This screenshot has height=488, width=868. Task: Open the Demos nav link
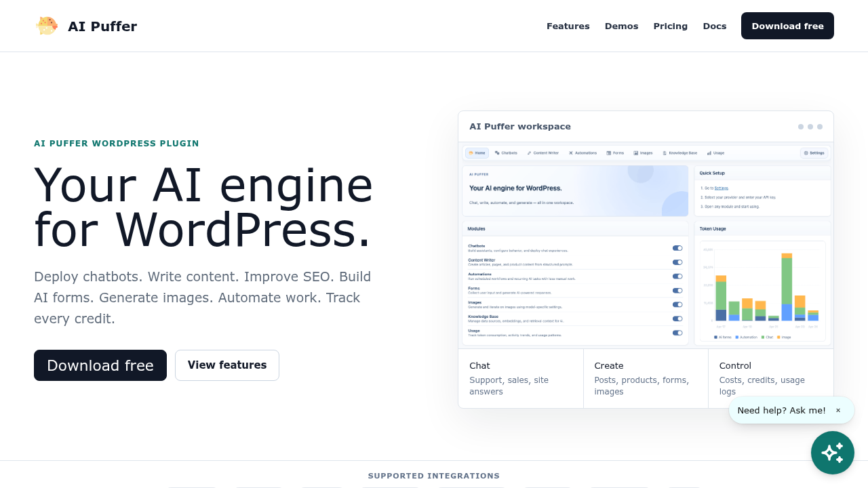point(621,26)
